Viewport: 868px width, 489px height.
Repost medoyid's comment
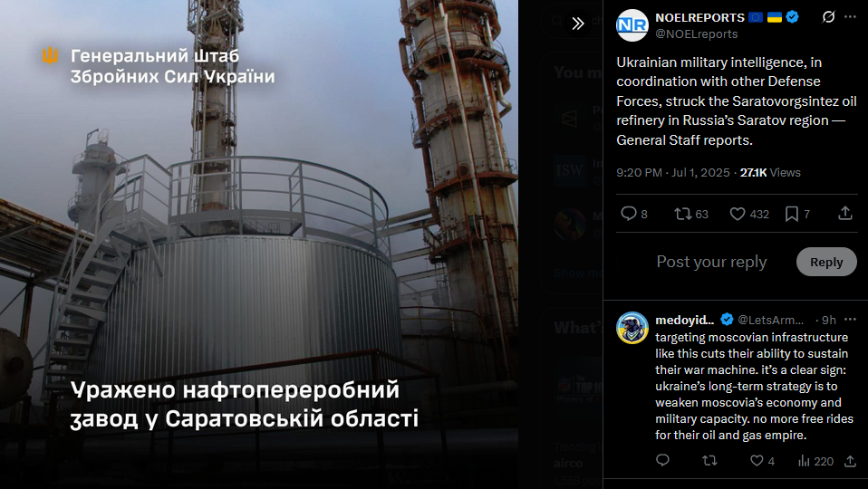click(x=709, y=460)
